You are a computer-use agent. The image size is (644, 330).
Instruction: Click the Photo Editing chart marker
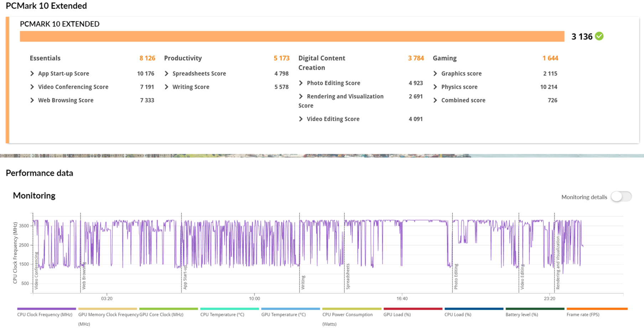tap(456, 277)
